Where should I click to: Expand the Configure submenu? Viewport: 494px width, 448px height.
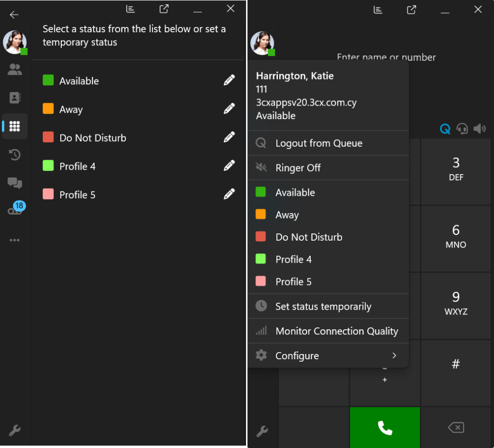[x=328, y=355]
